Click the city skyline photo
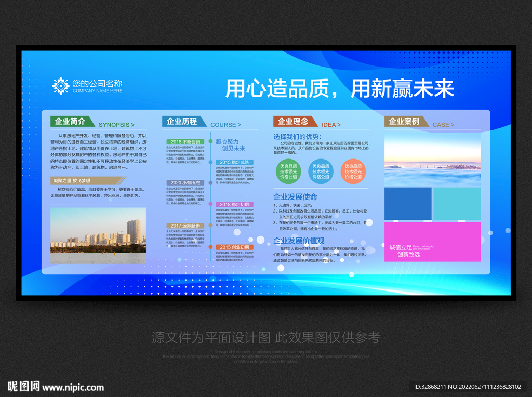 [x=98, y=235]
